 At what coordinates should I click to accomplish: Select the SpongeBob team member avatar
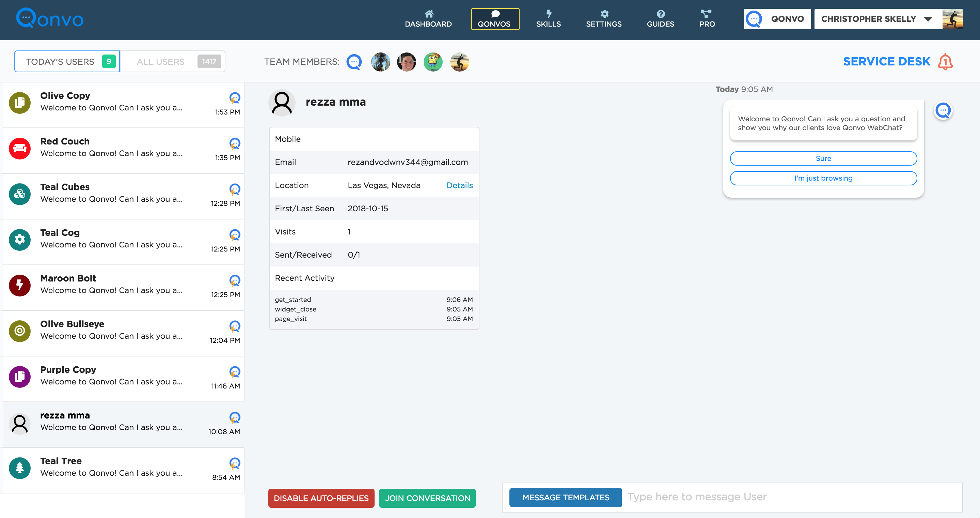[x=433, y=62]
